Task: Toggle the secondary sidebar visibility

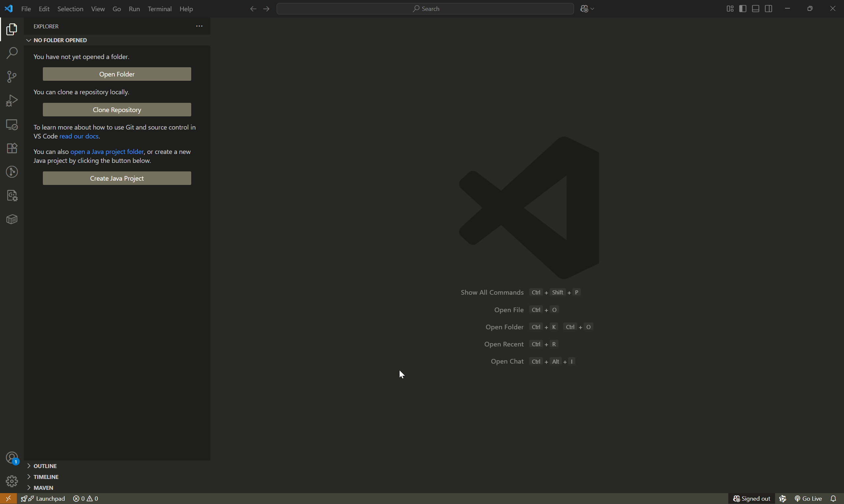Action: (769, 9)
